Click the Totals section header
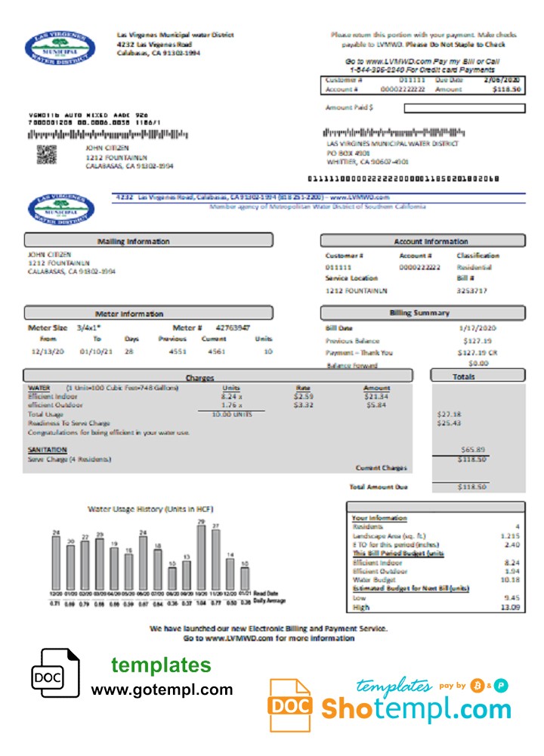Image resolution: width=544 pixels, height=756 pixels. coord(478,376)
